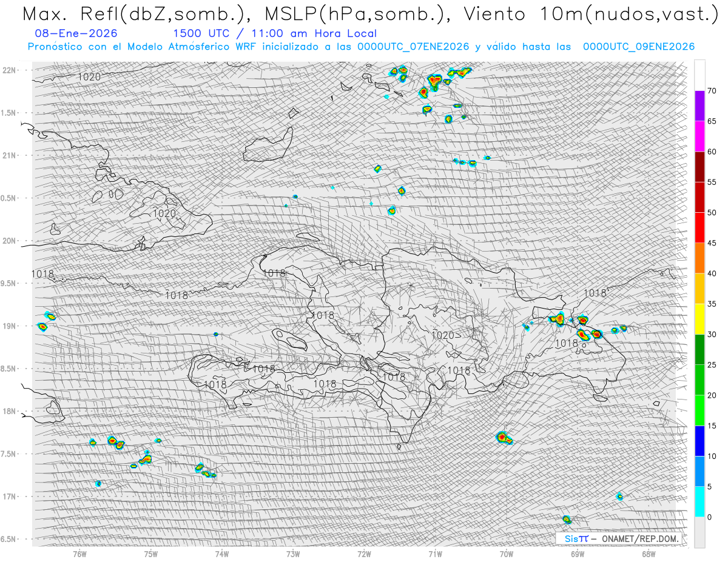Click the '74W' longitude label
The image size is (728, 562).
click(221, 554)
